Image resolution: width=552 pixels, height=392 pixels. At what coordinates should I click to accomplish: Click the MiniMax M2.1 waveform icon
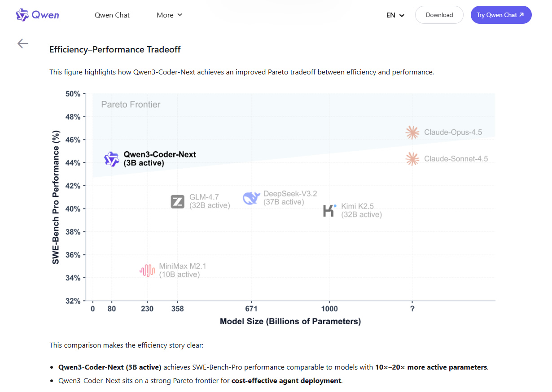coord(147,270)
